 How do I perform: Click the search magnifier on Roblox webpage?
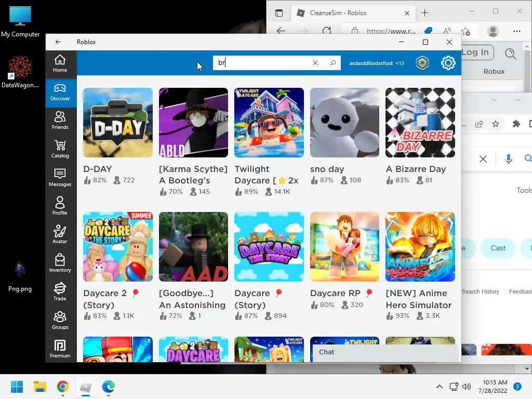[510, 54]
